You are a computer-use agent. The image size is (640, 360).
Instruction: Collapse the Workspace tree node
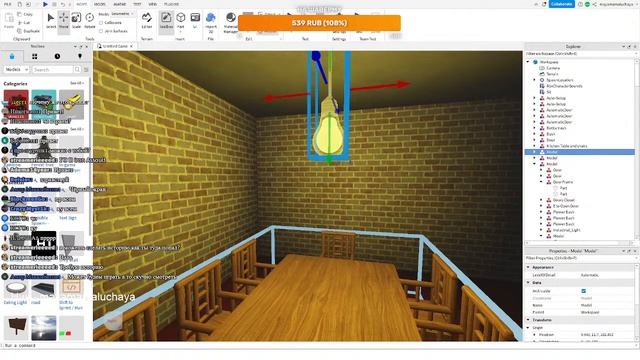528,62
